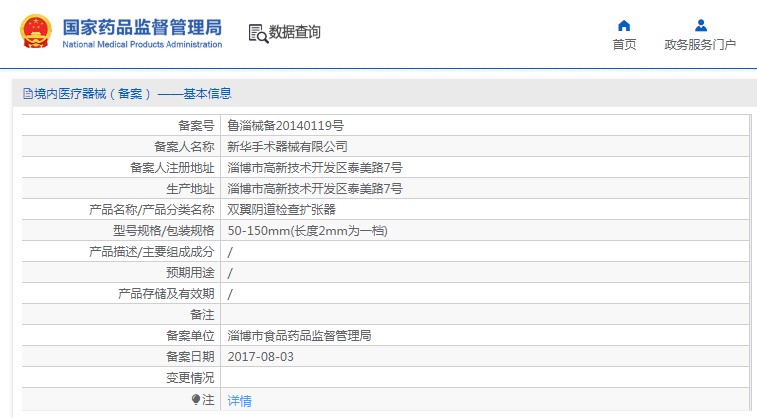This screenshot has width=757, height=418.
Task: Select the 备案人注册地址 label
Action: (172, 167)
